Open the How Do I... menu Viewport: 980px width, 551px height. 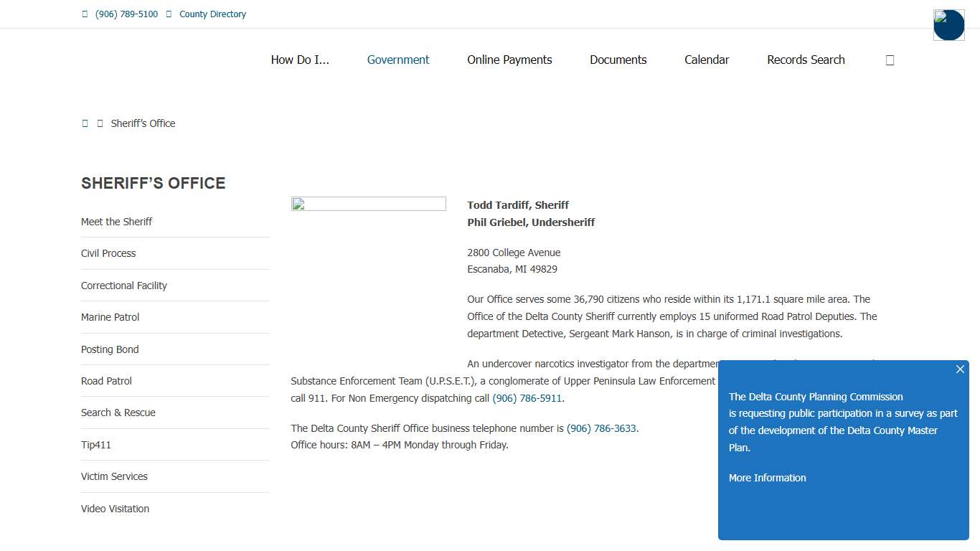300,60
